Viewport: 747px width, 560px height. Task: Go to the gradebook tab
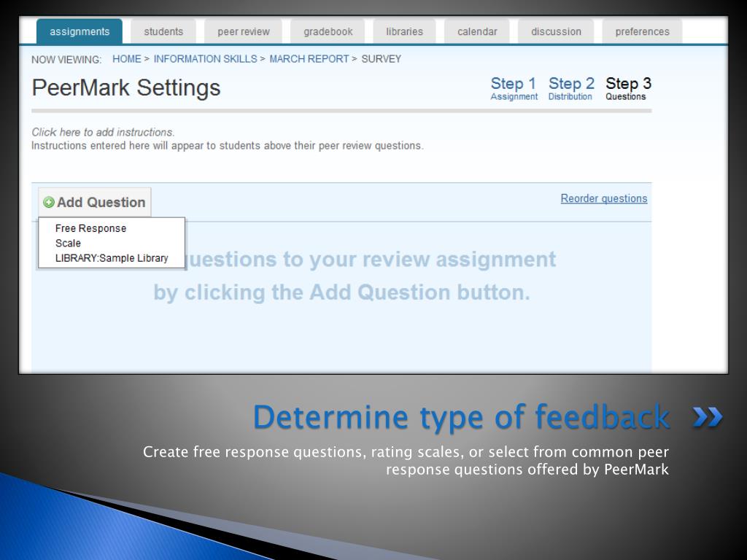[328, 32]
